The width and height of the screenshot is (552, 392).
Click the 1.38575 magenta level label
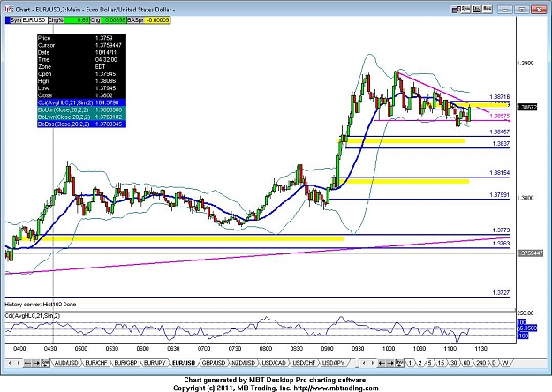click(500, 116)
